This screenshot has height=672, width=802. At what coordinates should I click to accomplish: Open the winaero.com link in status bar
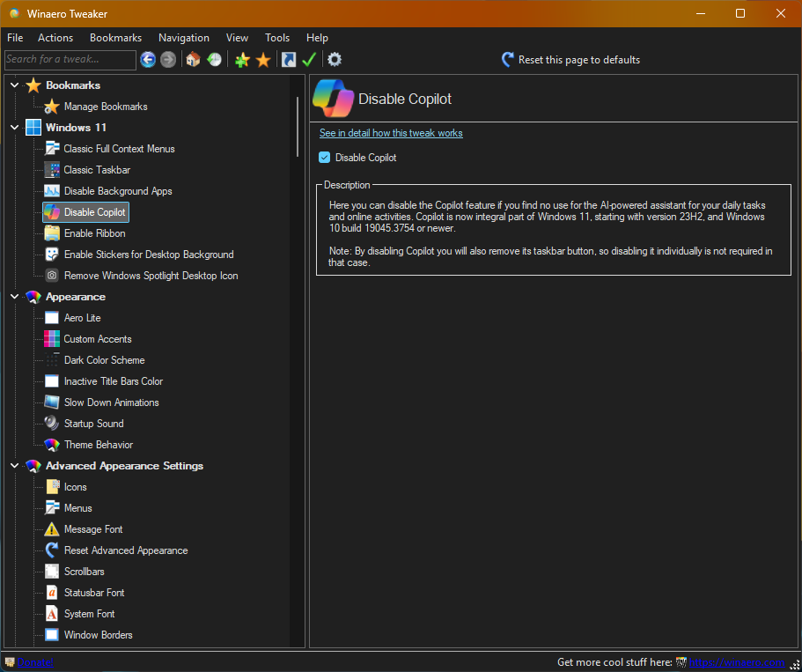point(737,662)
